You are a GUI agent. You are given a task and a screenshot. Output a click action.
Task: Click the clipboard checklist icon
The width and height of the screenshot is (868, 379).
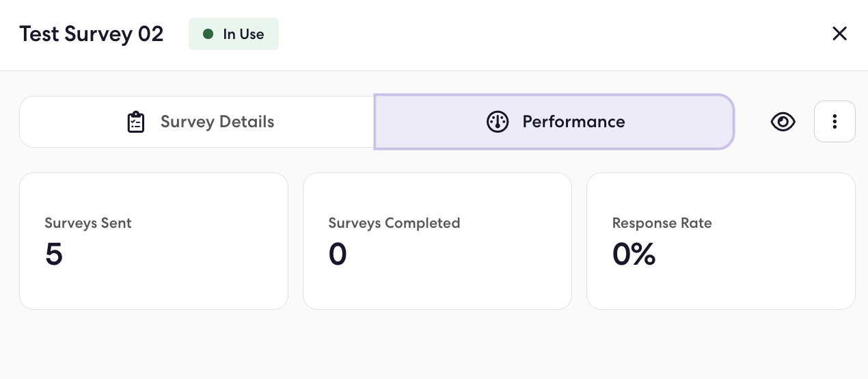(x=136, y=122)
